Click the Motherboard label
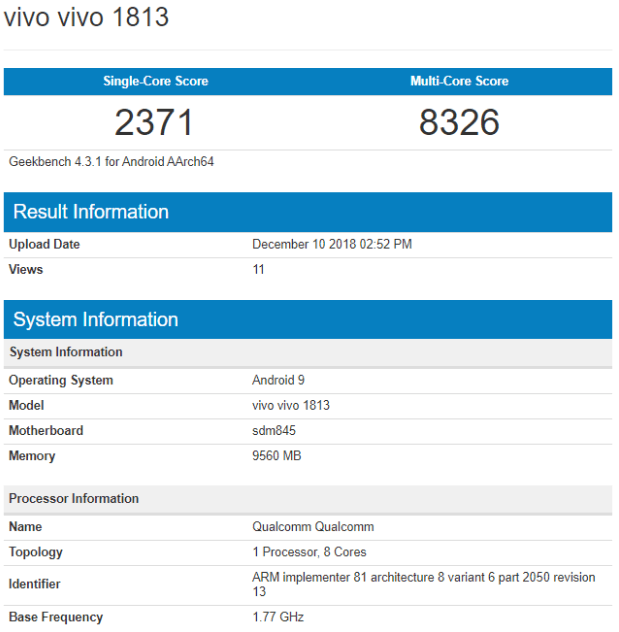This screenshot has height=632, width=619. 46,430
